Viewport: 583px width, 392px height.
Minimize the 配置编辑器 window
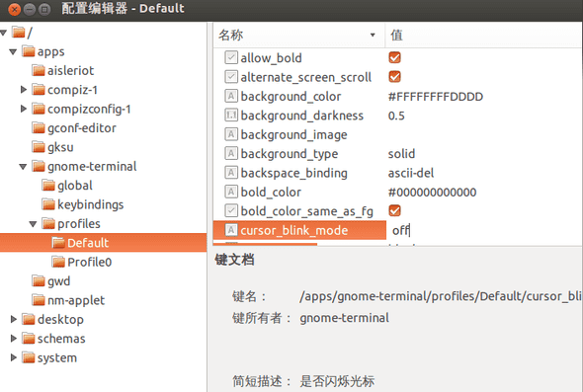(x=30, y=9)
